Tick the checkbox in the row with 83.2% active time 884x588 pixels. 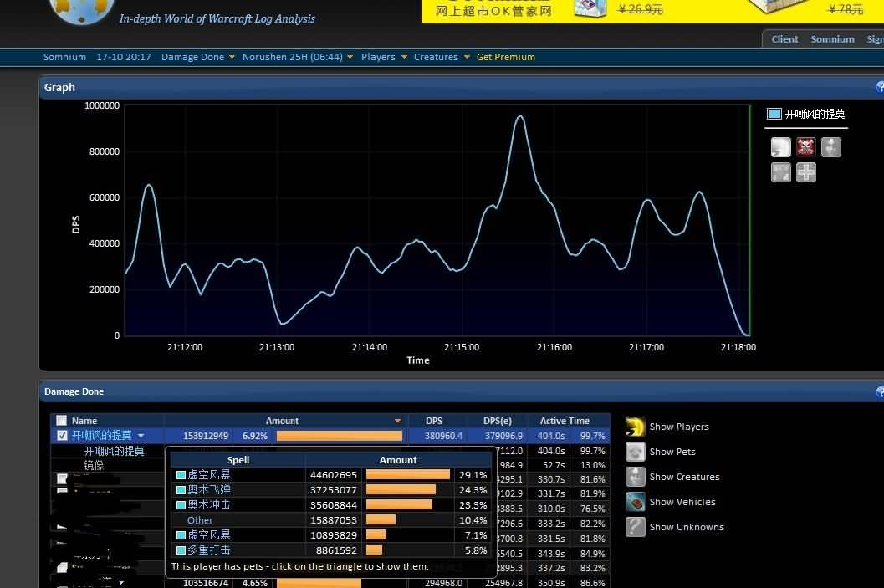tap(62, 568)
